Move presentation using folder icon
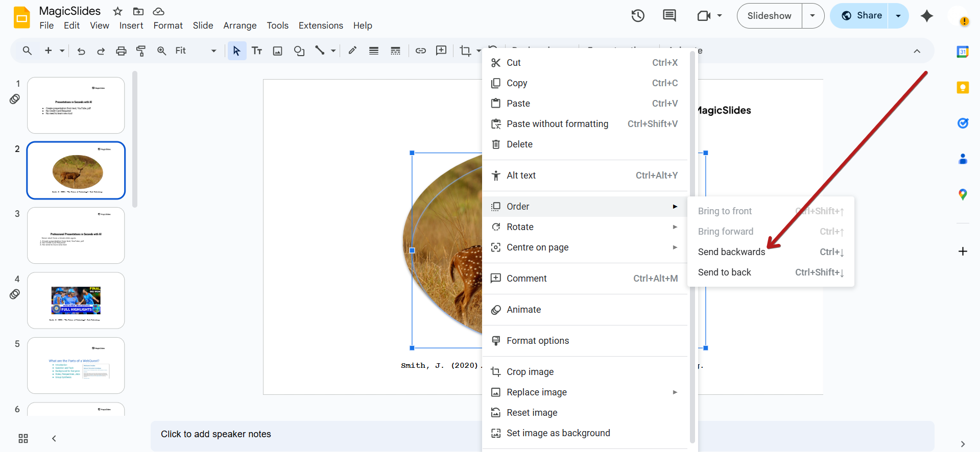980x452 pixels. click(x=138, y=11)
